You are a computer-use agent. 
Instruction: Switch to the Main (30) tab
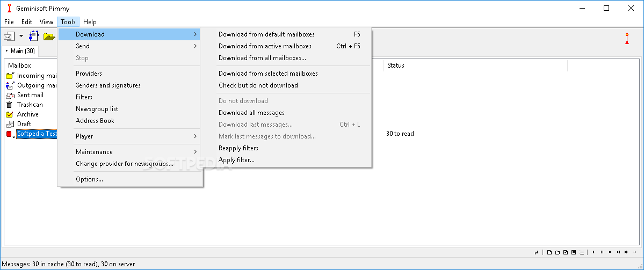pyautogui.click(x=20, y=51)
